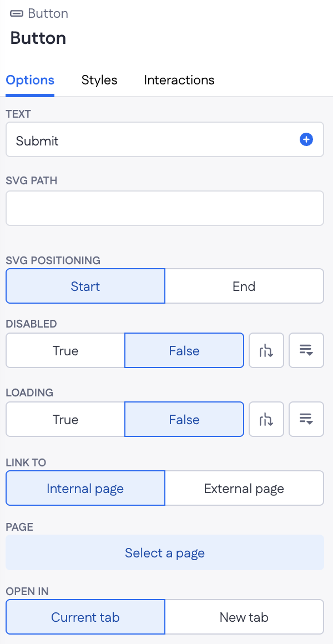This screenshot has height=644, width=333.
Task: Click the empty SVG Path input field
Action: coord(165,208)
